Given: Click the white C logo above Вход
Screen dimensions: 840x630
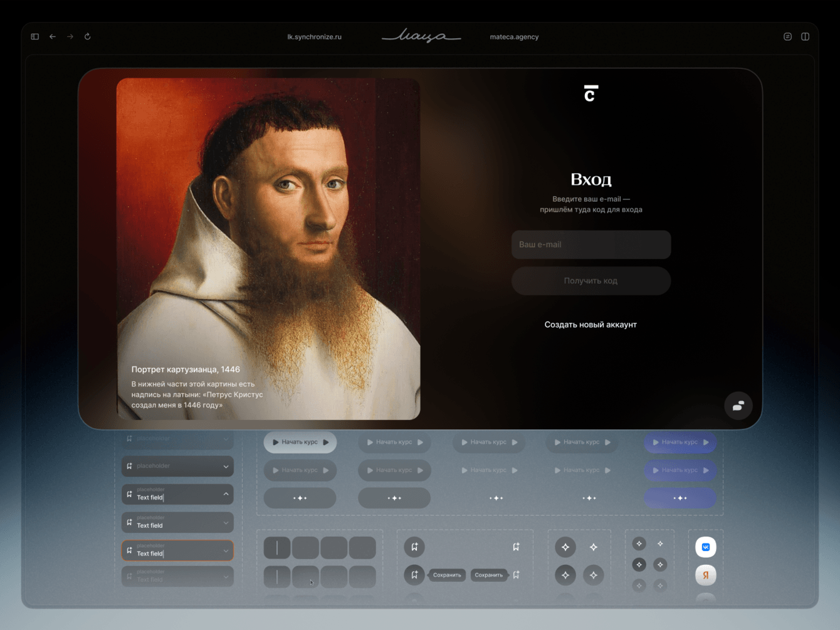Looking at the screenshot, I should (x=591, y=93).
